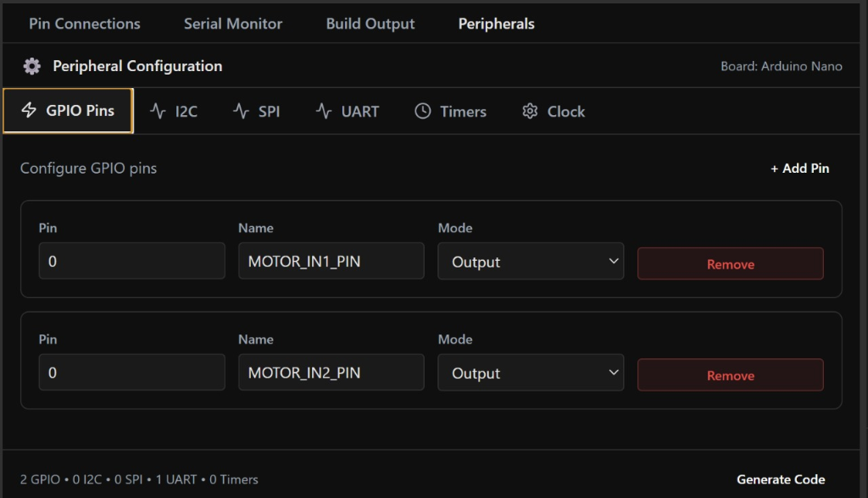
Task: Select the Peripherals tab
Action: click(x=496, y=24)
